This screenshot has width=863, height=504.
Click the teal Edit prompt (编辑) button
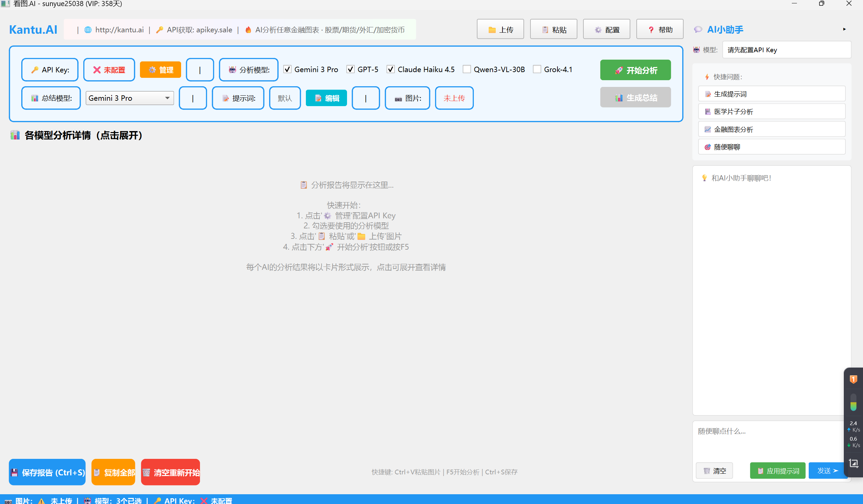326,98
